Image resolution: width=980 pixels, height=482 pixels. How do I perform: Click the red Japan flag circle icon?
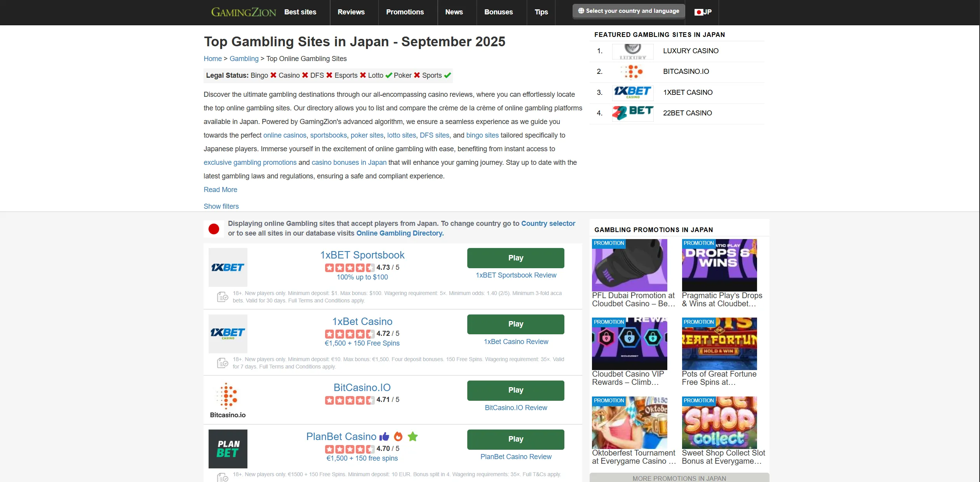(214, 229)
